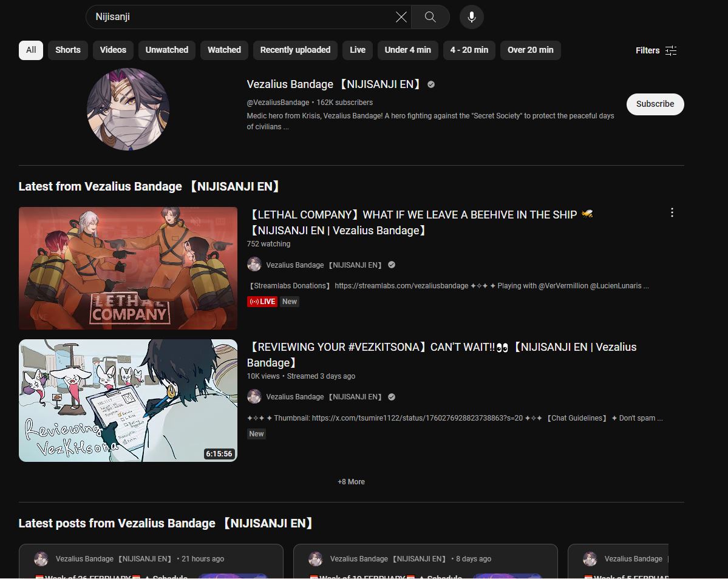Viewport: 728px width, 579px height.
Task: Clear the search box with the X icon
Action: tap(401, 17)
